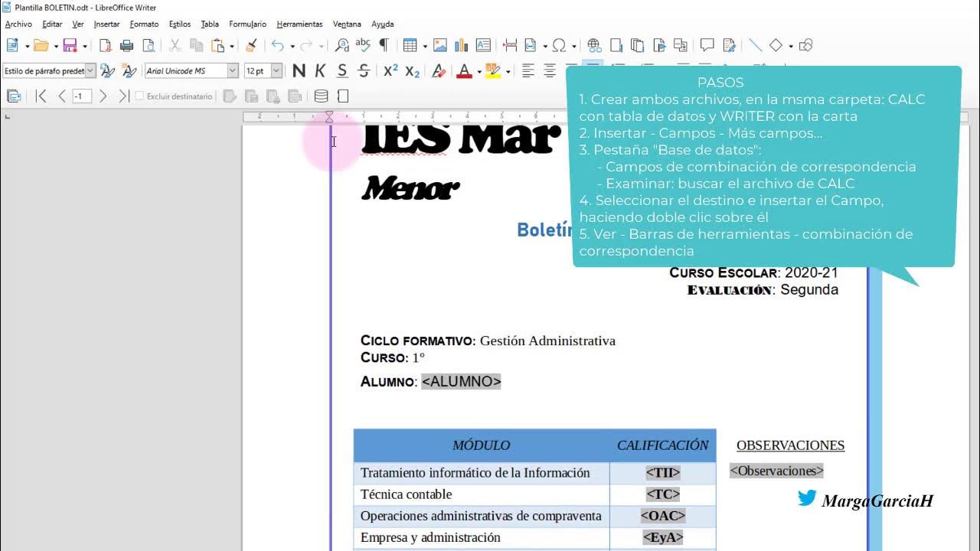This screenshot has width=980, height=551.
Task: Open the Insertar menu
Action: tap(106, 24)
